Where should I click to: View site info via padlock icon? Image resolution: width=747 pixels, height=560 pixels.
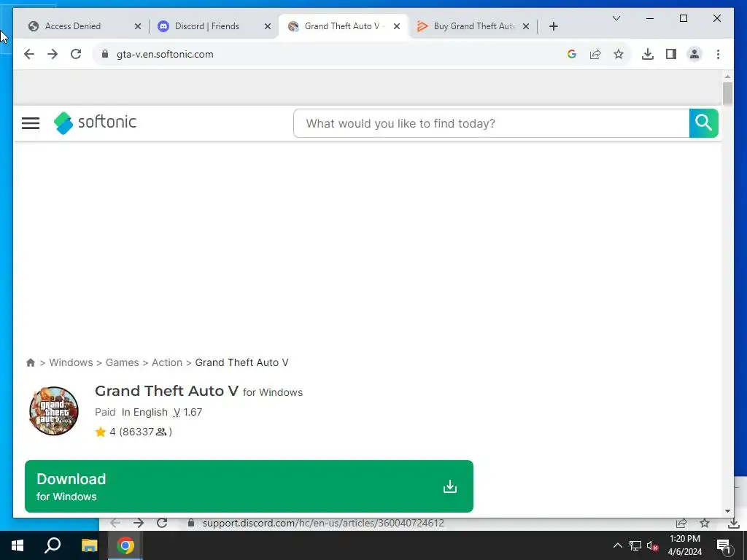pos(105,54)
